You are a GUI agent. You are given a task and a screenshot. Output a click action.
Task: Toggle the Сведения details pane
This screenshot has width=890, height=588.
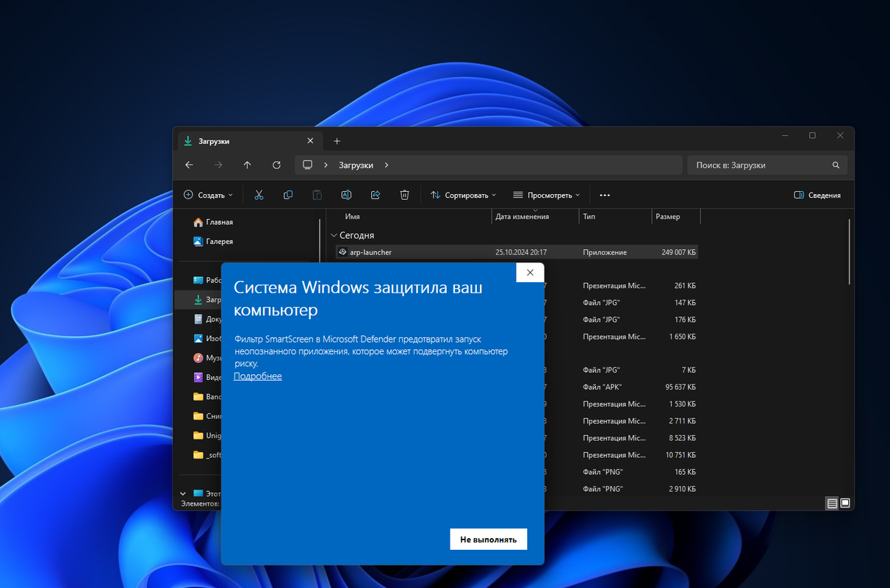click(817, 195)
